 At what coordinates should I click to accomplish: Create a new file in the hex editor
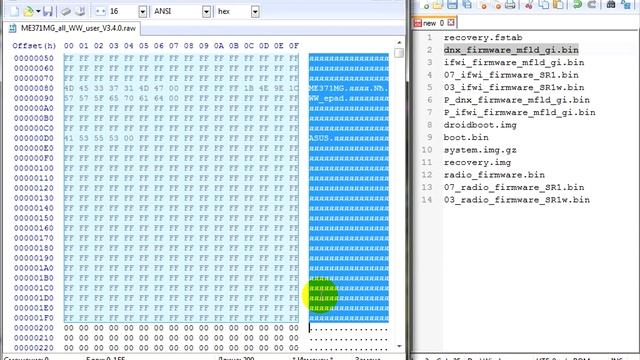(14, 11)
